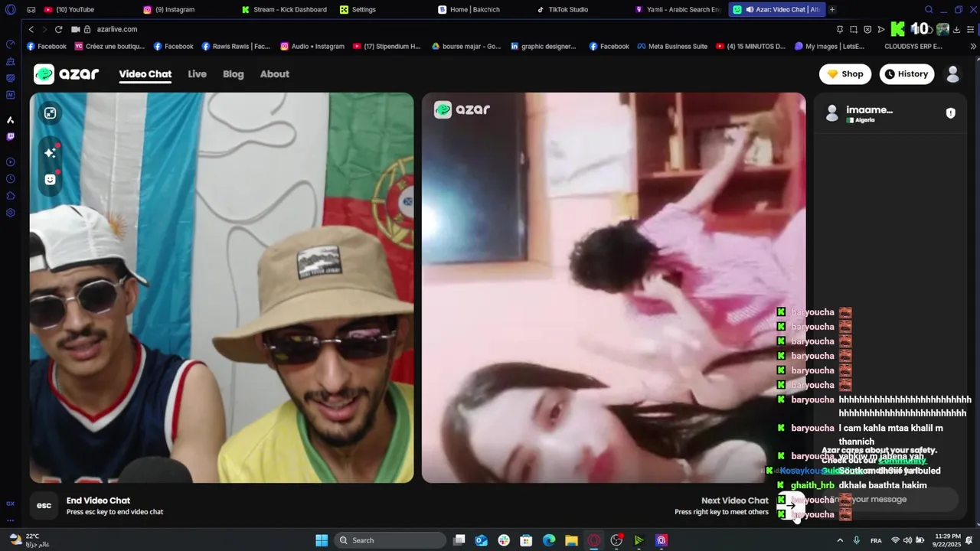Open the user profile avatar menu
The image size is (980, 551).
[x=953, y=74]
